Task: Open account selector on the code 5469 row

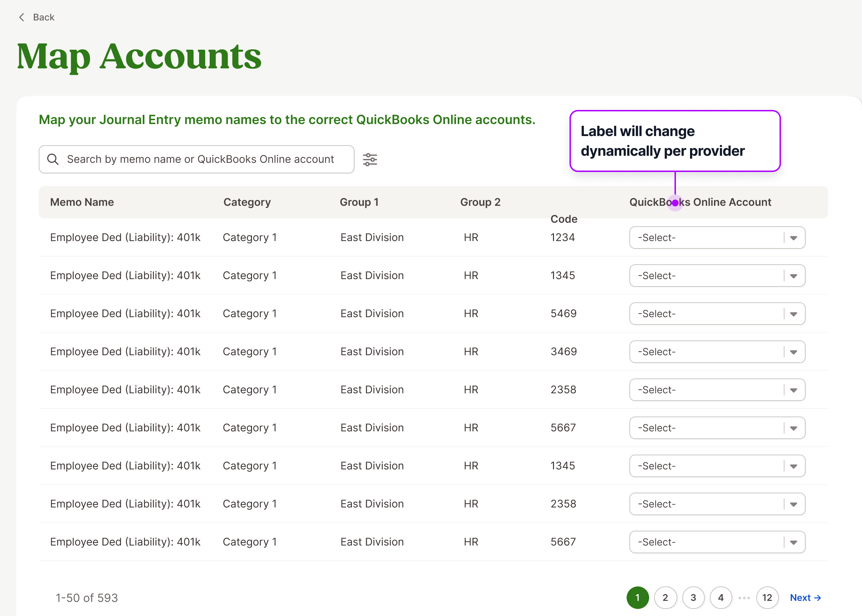Action: click(x=717, y=314)
